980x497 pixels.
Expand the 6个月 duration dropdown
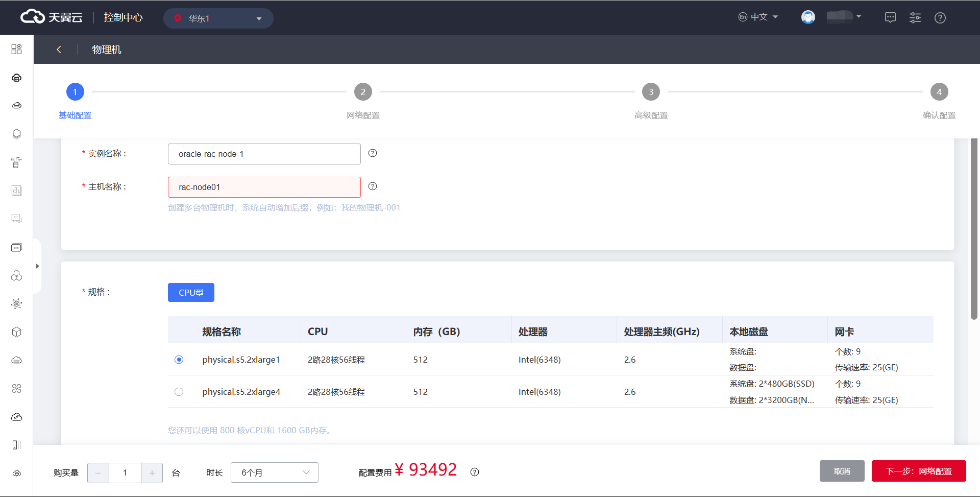(275, 472)
